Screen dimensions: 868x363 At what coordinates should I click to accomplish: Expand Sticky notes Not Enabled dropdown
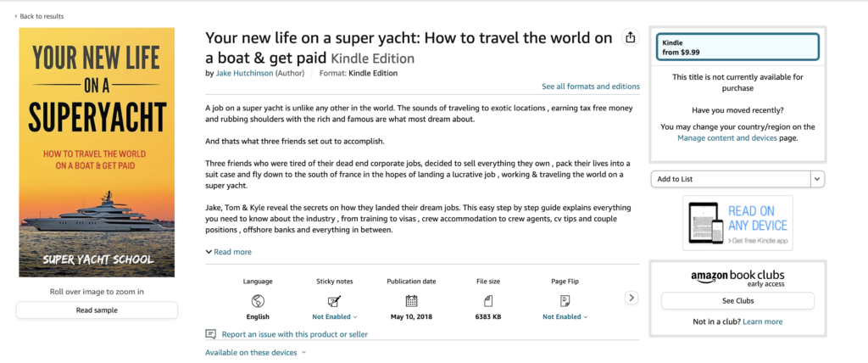pyautogui.click(x=334, y=317)
